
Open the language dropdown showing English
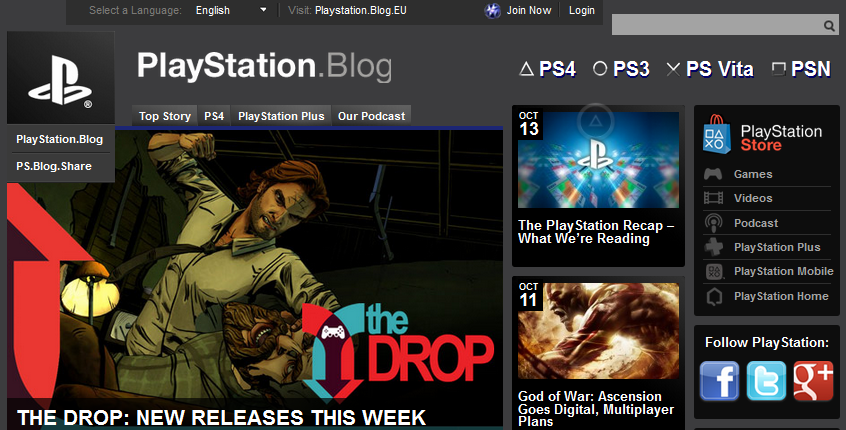coord(231,10)
